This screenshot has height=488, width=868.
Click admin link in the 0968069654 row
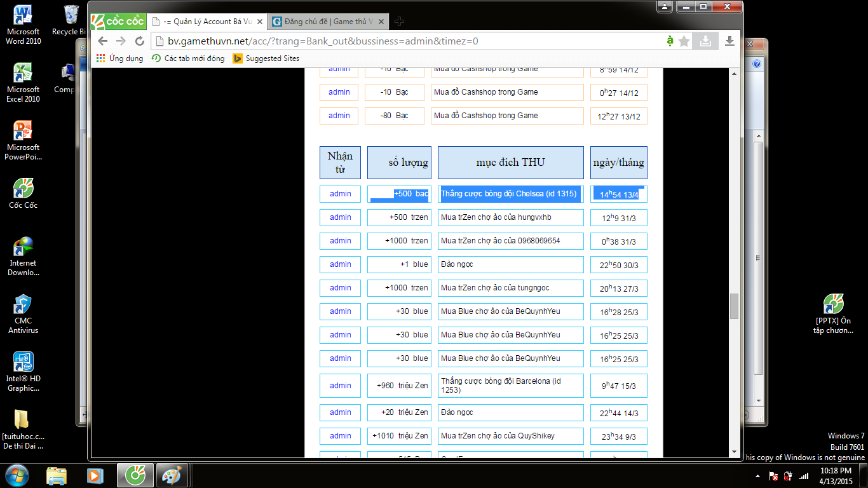[x=341, y=241]
